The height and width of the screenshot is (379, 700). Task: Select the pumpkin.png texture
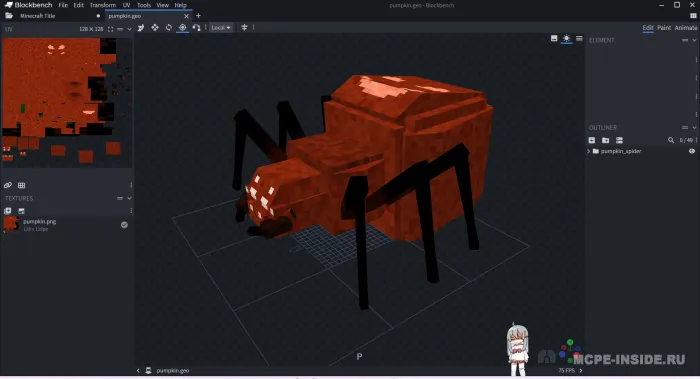[67, 225]
